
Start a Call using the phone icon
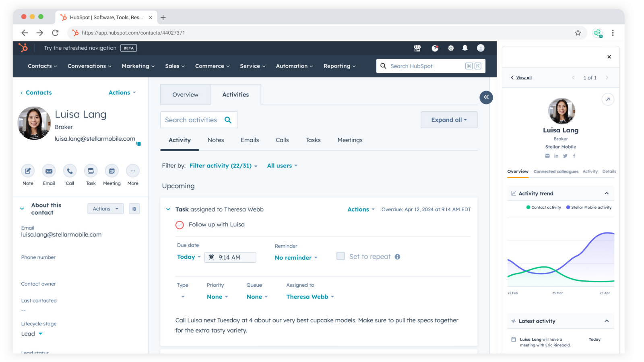click(70, 171)
